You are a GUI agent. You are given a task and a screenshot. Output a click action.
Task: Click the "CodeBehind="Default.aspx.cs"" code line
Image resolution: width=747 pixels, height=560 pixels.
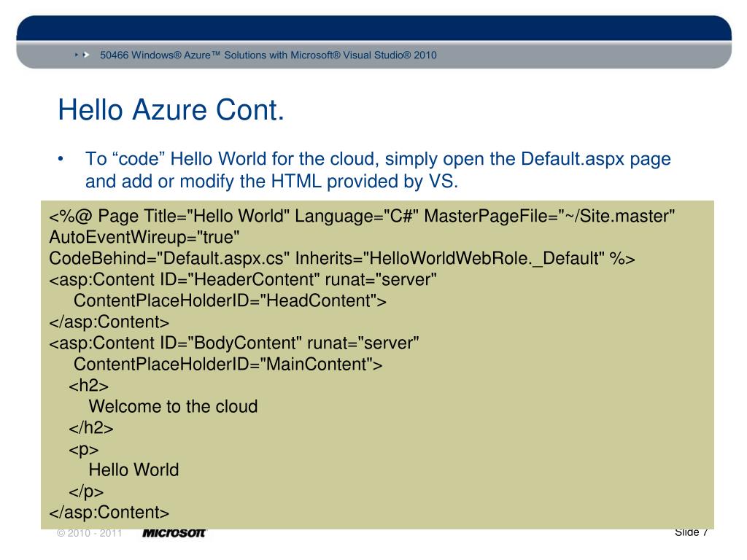click(342, 259)
